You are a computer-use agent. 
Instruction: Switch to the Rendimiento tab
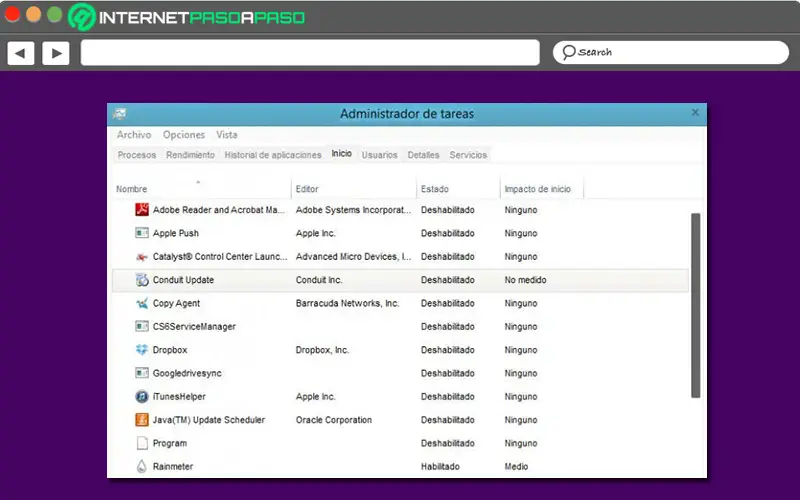[190, 155]
